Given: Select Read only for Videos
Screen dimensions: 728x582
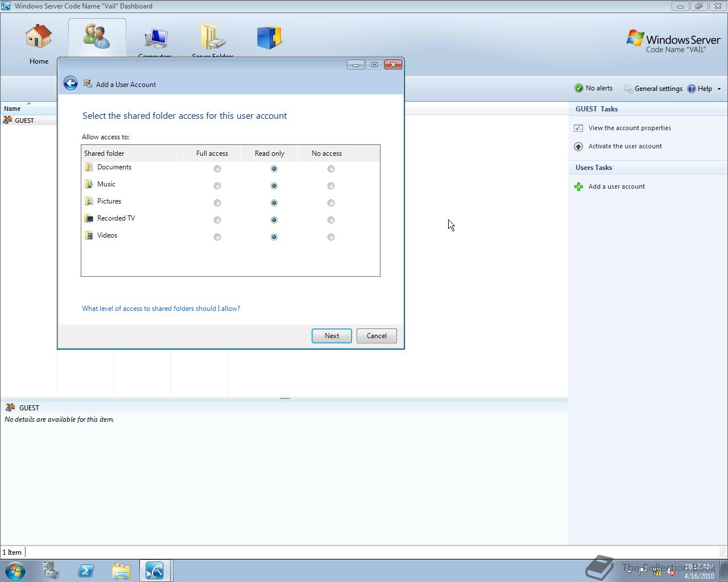Looking at the screenshot, I should pyautogui.click(x=274, y=237).
